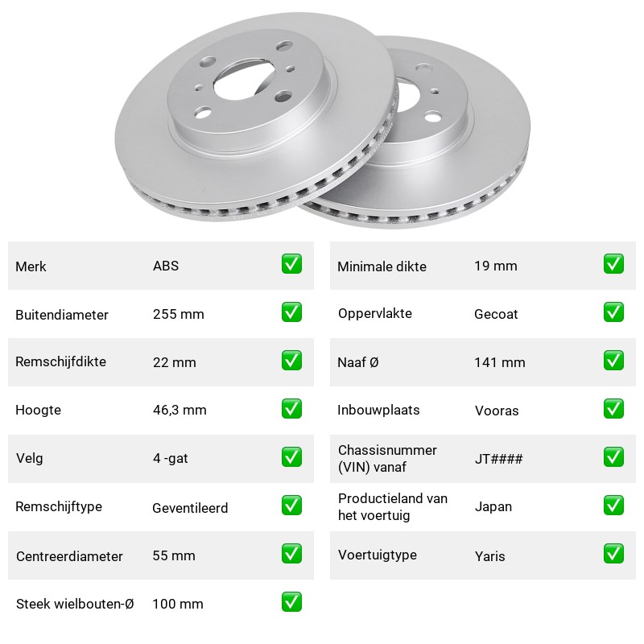The image size is (644, 644).
Task: Click the checkmark beside Minimale dikte 19 mm
Action: pos(613,264)
